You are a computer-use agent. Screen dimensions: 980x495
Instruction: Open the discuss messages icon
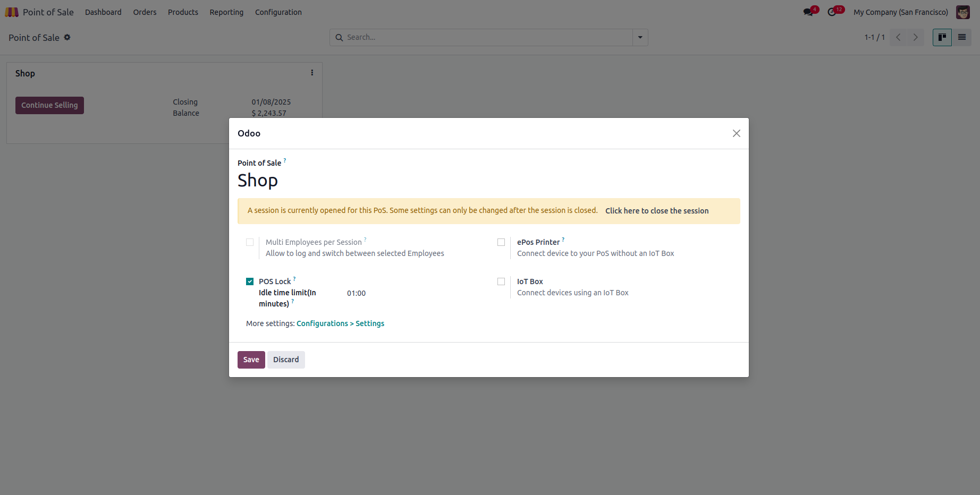pyautogui.click(x=808, y=12)
